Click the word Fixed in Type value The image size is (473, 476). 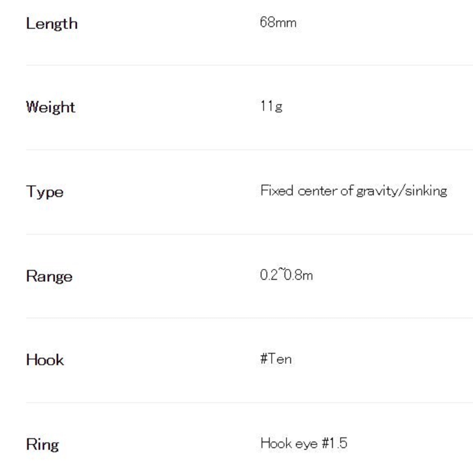tap(277, 191)
